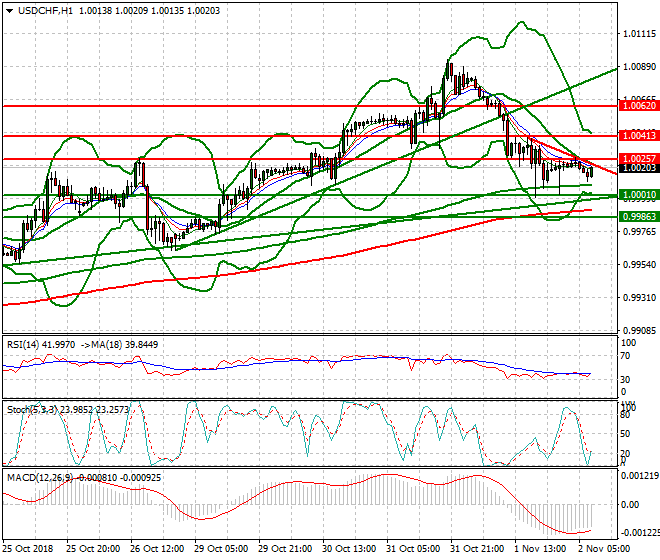660x560 pixels.
Task: Click the 31 Oct 21:00 time axis label
Action: click(477, 549)
